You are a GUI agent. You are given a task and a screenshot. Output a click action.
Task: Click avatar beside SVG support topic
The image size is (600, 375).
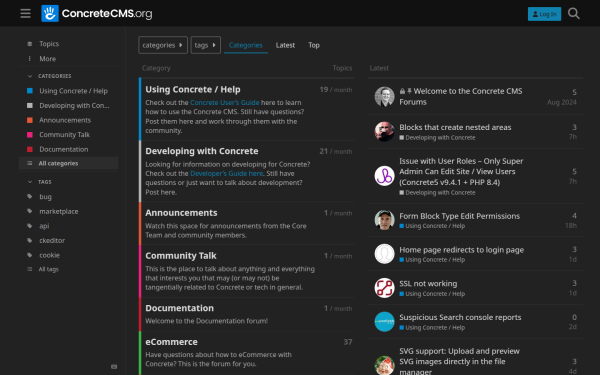384,365
